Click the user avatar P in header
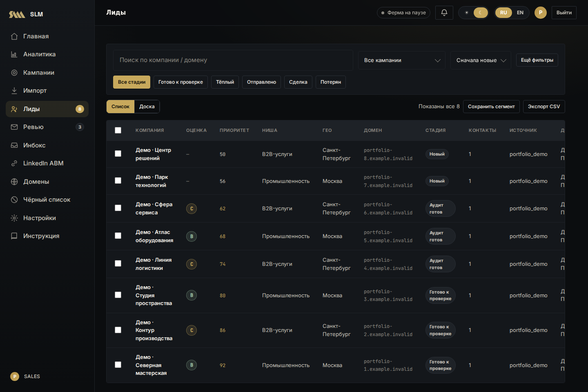Image resolution: width=588 pixels, height=392 pixels. click(541, 13)
